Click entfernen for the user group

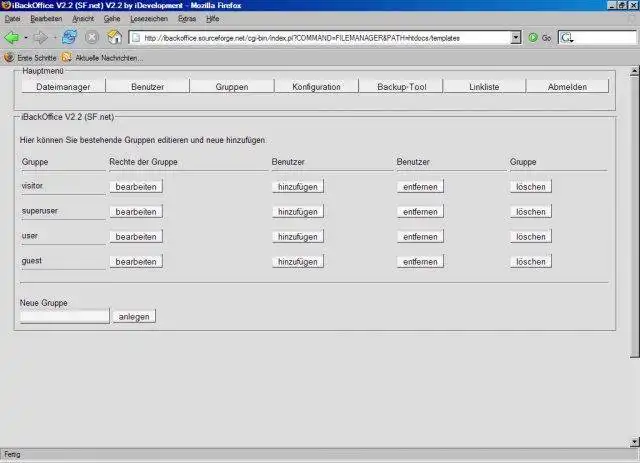[420, 236]
